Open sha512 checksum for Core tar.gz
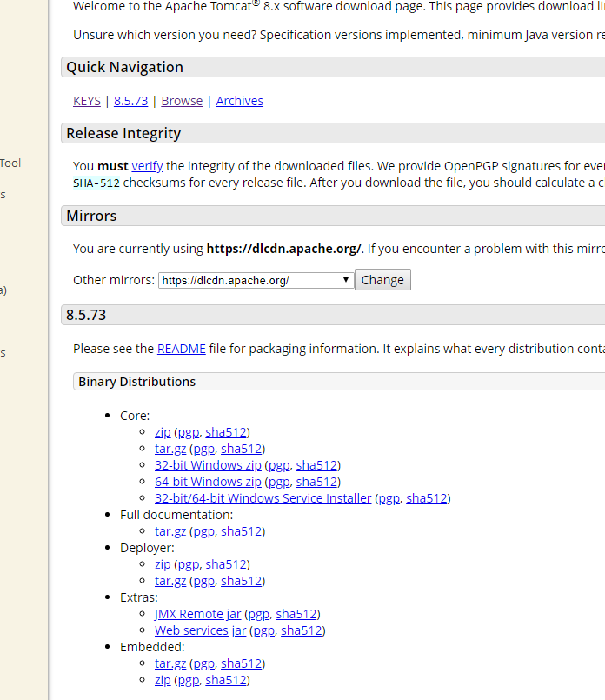Image resolution: width=605 pixels, height=700 pixels. (242, 449)
